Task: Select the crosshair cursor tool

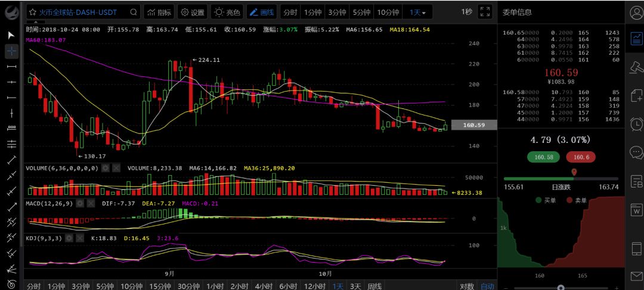Action: coord(11,51)
